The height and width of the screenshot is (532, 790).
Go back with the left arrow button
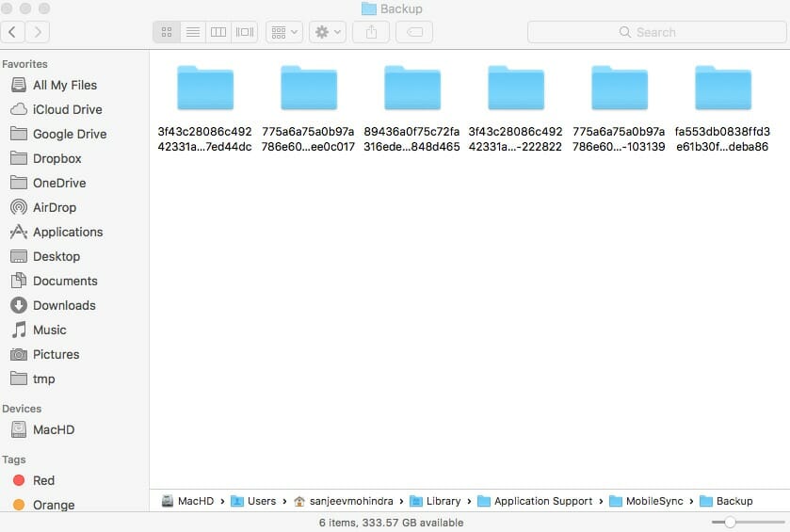[12, 32]
